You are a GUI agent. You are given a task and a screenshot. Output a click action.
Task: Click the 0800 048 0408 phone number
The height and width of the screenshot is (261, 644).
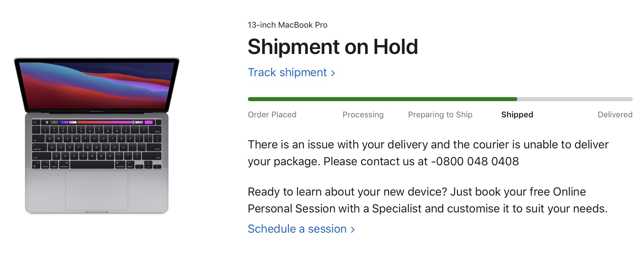coord(477,162)
